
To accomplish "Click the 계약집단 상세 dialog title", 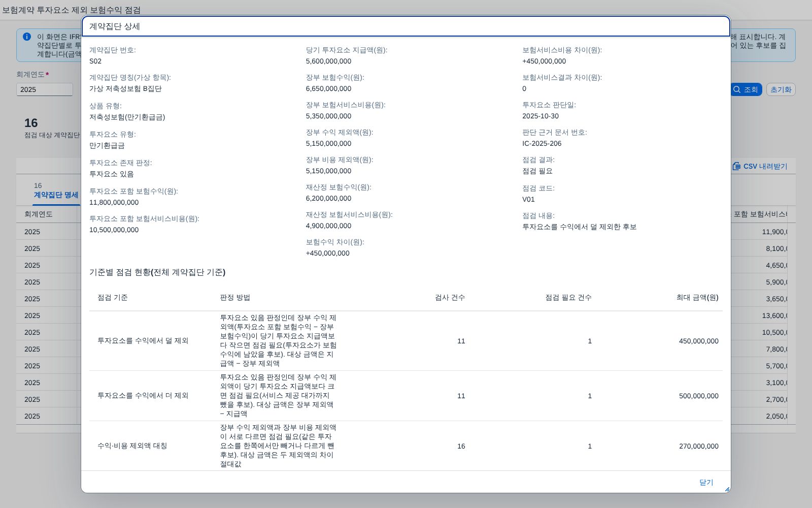I will click(x=115, y=26).
